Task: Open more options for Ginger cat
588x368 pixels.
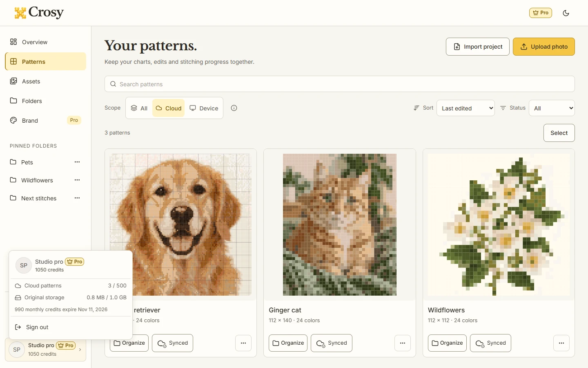Action: (x=403, y=343)
